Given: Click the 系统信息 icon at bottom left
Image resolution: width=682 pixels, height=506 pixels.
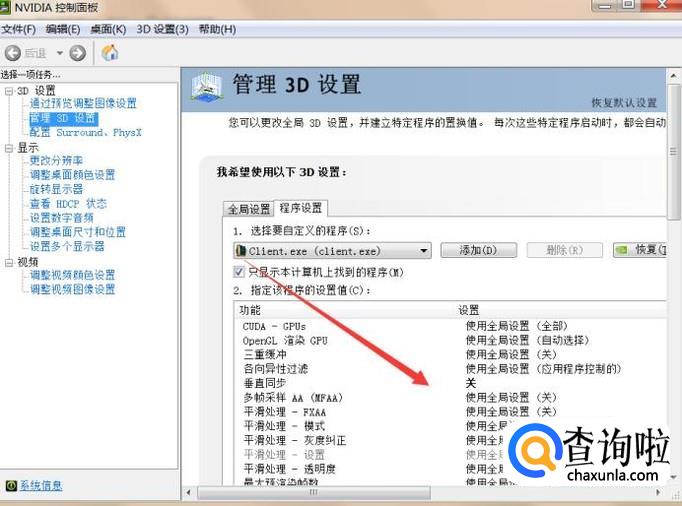Looking at the screenshot, I should pyautogui.click(x=11, y=485).
